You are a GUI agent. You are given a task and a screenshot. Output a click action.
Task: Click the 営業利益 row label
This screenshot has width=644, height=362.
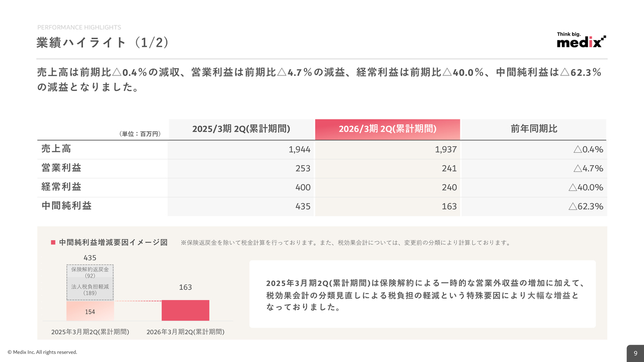pos(61,168)
